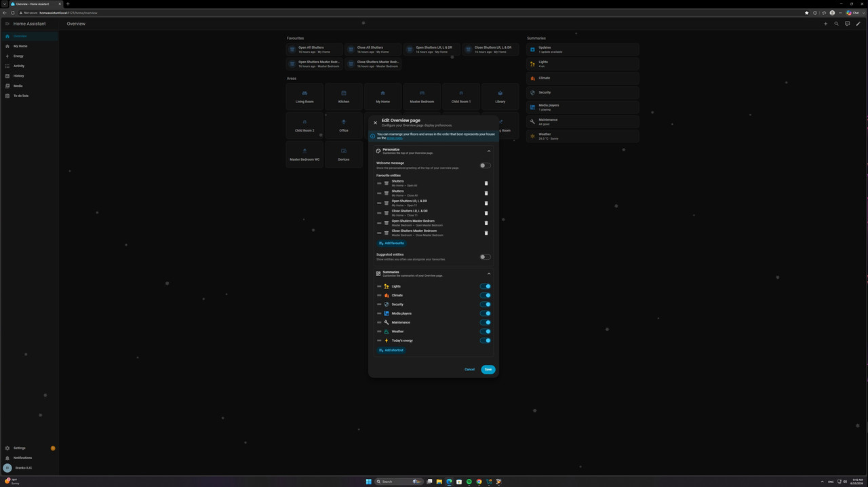Image resolution: width=868 pixels, height=487 pixels.
Task: Disable the Lights summary toggle
Action: [x=485, y=286]
